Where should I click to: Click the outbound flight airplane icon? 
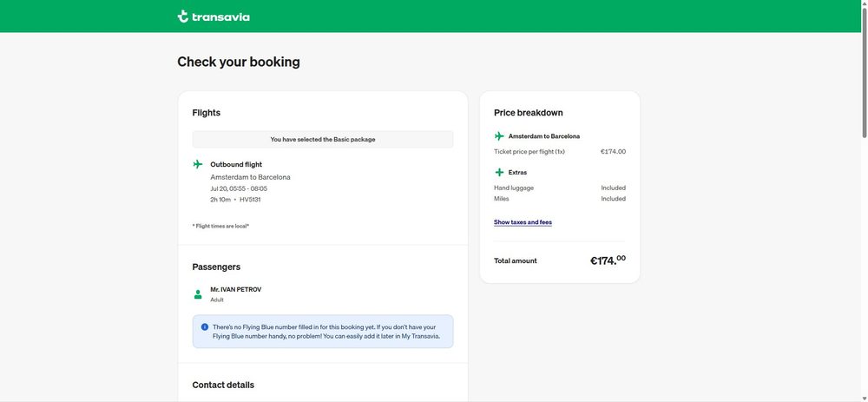(198, 164)
